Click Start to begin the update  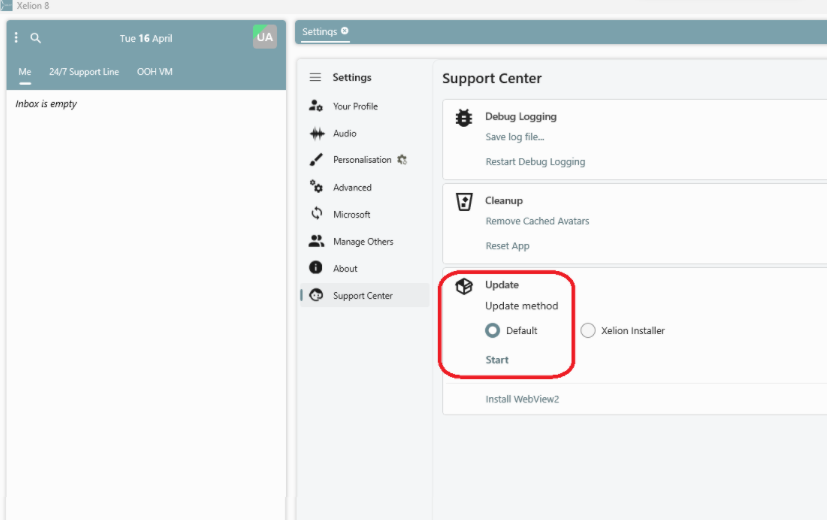coord(497,360)
